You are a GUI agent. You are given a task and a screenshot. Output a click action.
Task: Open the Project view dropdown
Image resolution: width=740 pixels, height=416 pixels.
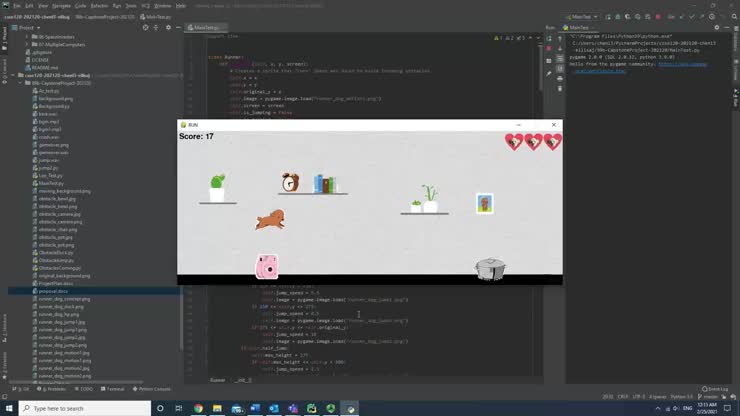click(x=26, y=28)
